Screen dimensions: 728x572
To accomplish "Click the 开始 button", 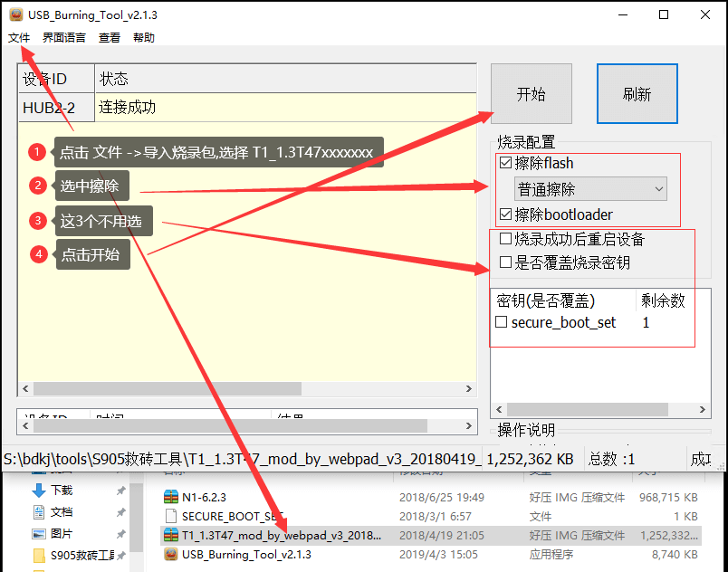I will [x=532, y=94].
